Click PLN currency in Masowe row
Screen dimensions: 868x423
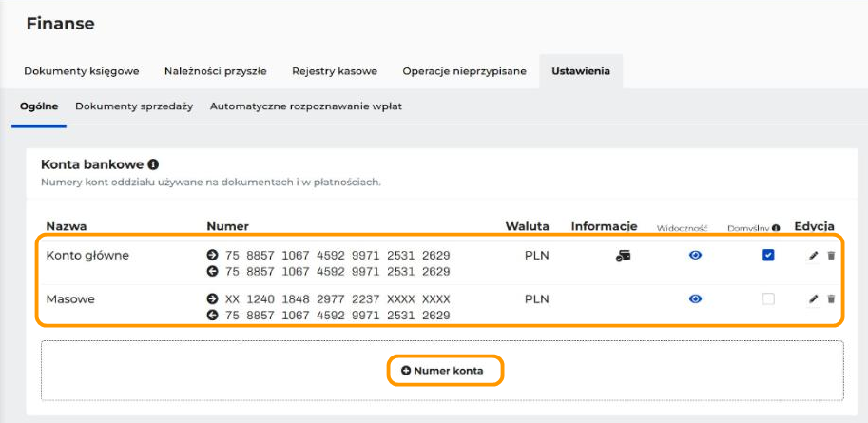(x=536, y=299)
